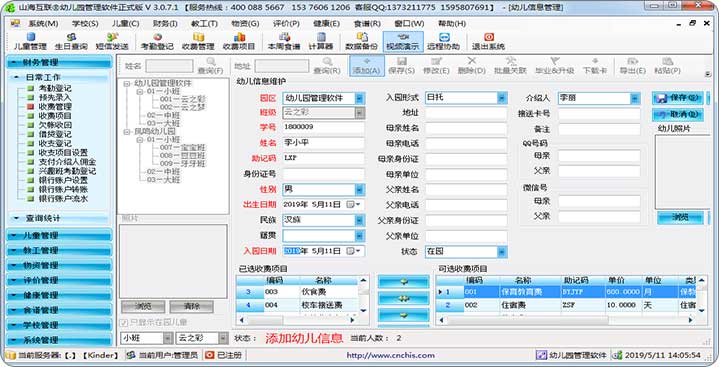Expand the 儿童管理 sidebar section
The height and width of the screenshot is (367, 719).
[59, 235]
